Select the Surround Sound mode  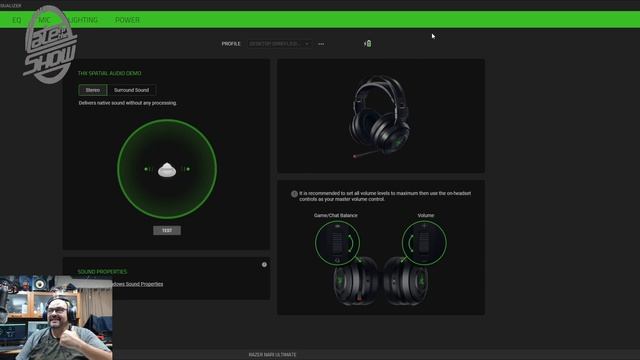point(131,90)
